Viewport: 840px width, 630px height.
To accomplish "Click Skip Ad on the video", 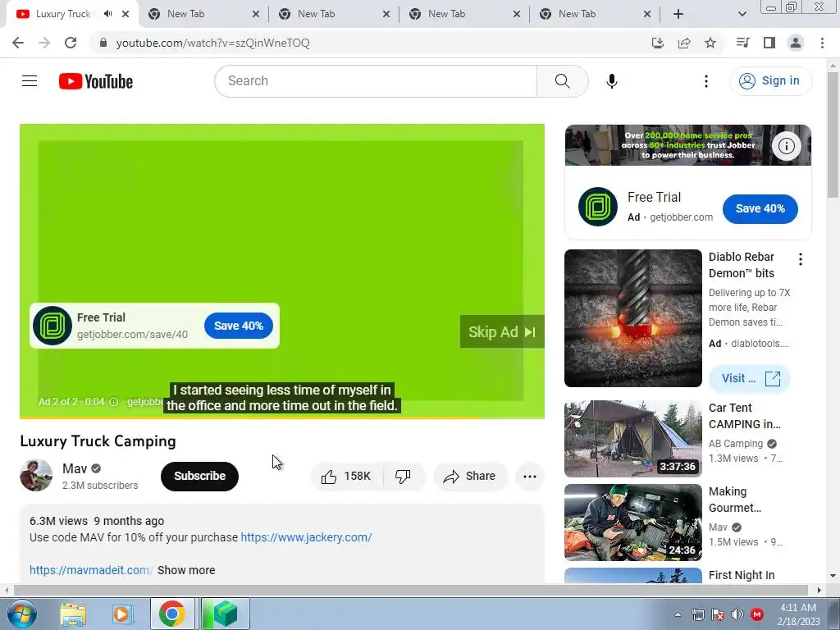I will tap(502, 331).
